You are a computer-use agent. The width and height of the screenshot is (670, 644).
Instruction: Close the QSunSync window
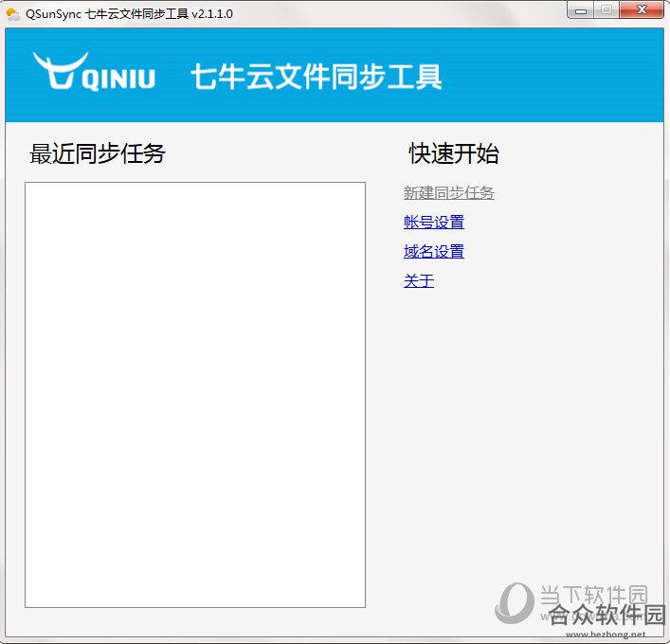tap(642, 10)
